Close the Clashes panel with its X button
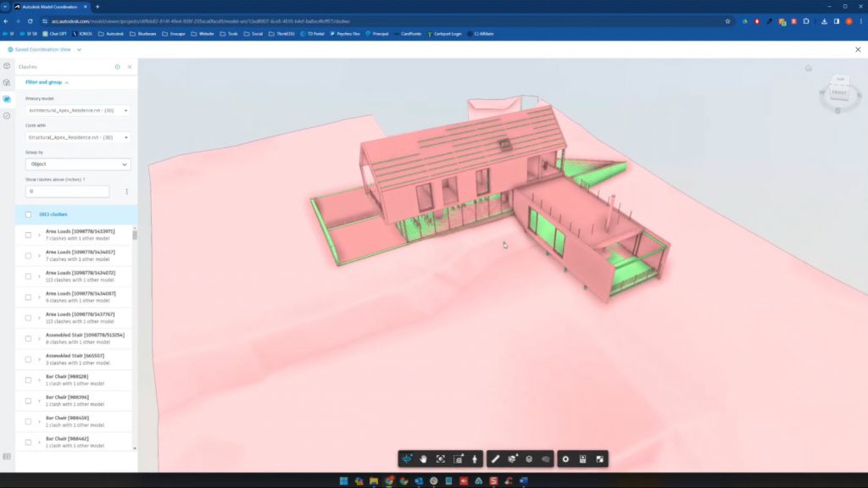The image size is (868, 488). [129, 67]
